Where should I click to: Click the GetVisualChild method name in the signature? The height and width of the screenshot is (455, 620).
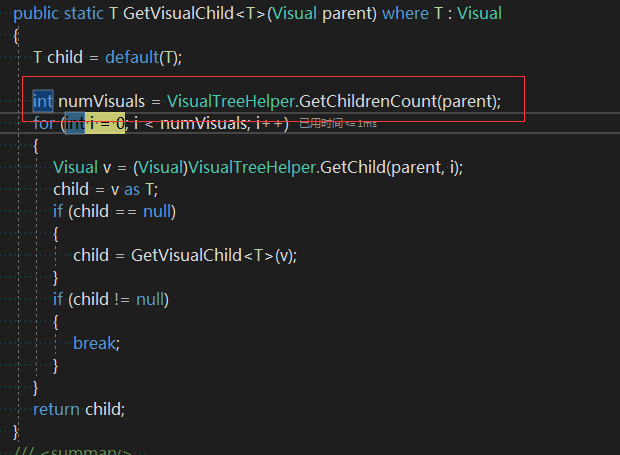[178, 13]
